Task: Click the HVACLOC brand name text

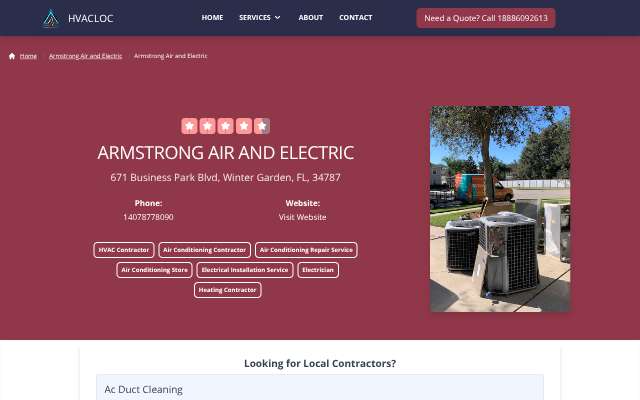Action: (91, 18)
